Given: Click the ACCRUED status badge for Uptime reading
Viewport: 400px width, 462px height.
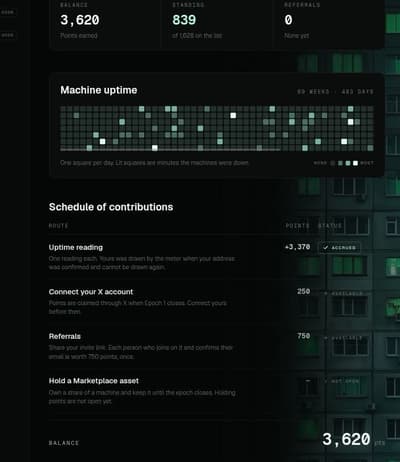Looking at the screenshot, I should coord(339,247).
